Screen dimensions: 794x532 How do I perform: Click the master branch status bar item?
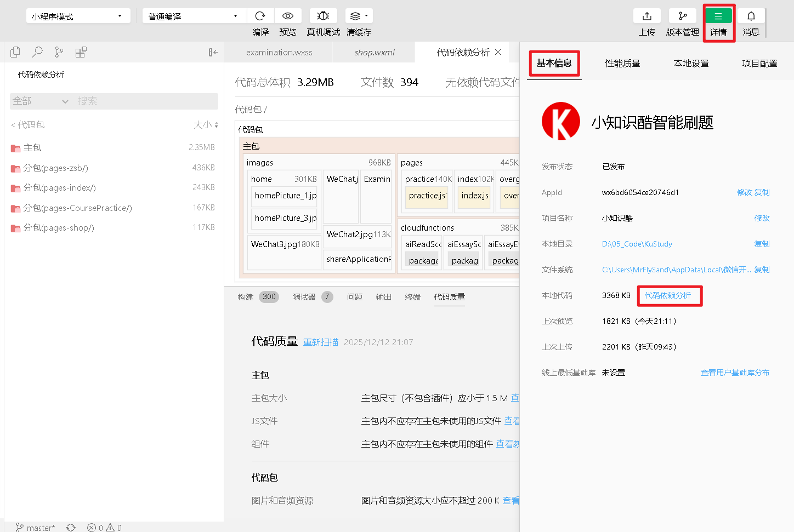coord(36,528)
